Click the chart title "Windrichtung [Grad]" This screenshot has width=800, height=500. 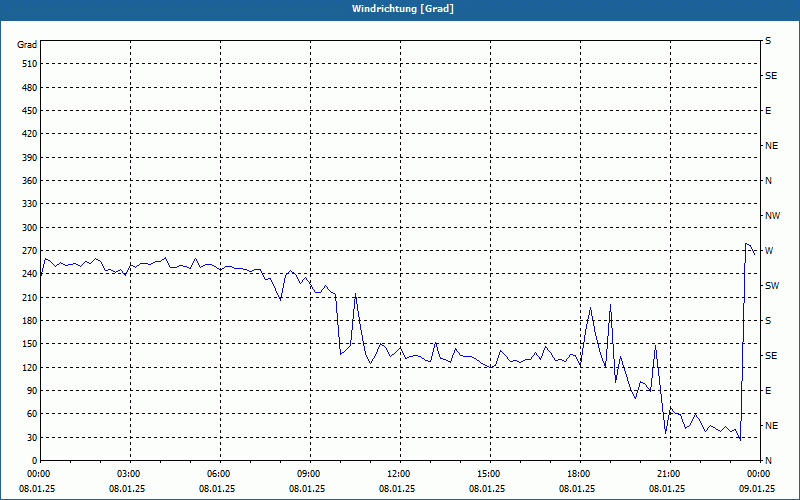click(x=403, y=9)
